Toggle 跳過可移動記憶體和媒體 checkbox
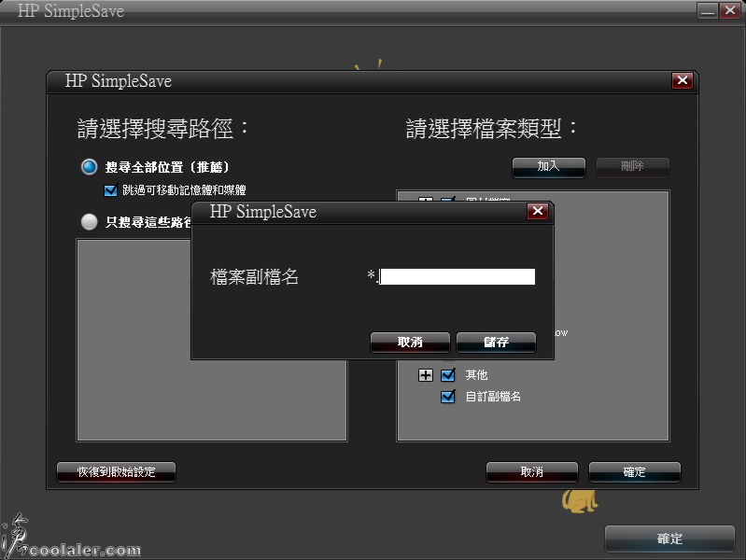 pyautogui.click(x=110, y=190)
